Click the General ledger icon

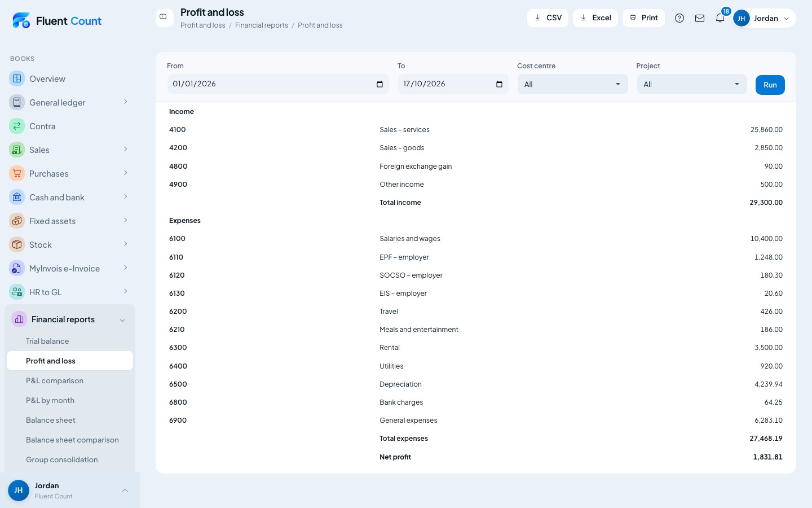coord(17,102)
